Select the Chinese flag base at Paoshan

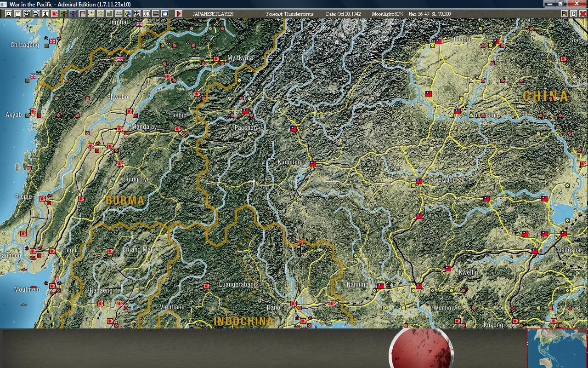pyautogui.click(x=245, y=111)
